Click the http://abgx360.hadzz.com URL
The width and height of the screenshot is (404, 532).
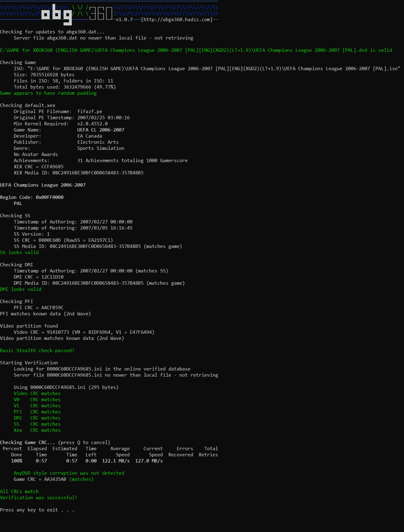[176, 20]
